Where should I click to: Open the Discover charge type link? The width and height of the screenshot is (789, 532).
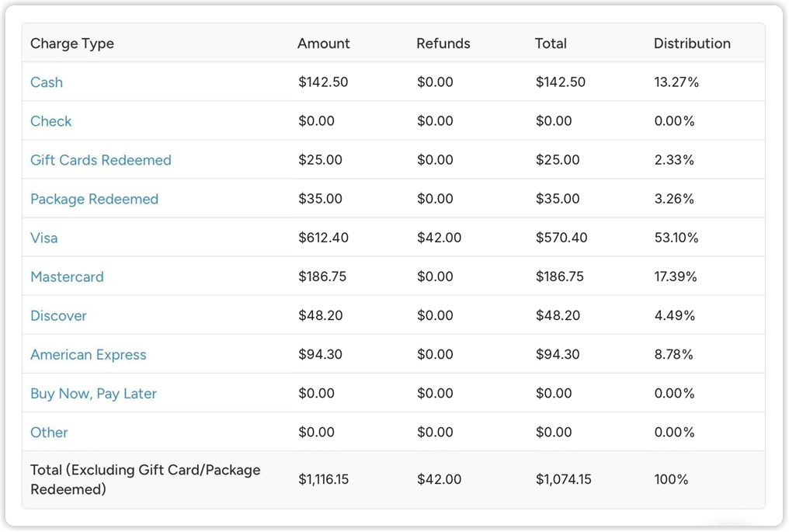pos(58,315)
